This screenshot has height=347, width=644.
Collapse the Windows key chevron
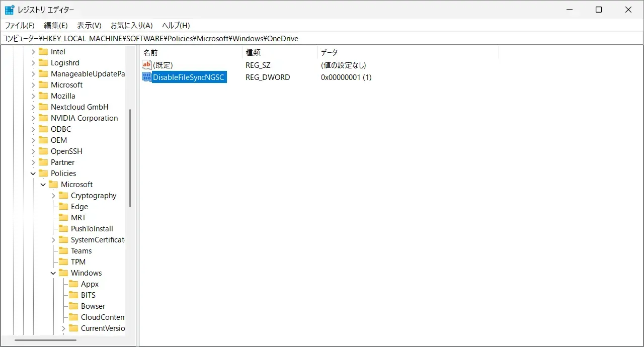pos(53,273)
